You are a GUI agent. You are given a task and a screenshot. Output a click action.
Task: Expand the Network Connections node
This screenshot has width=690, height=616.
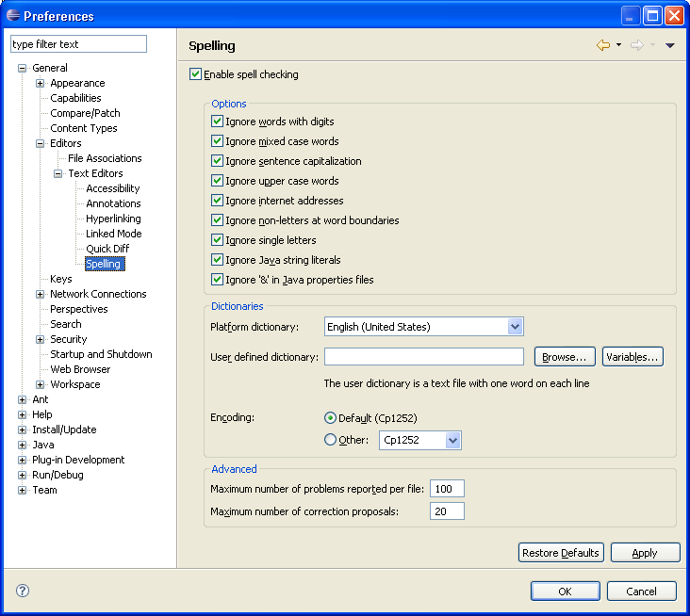(x=40, y=294)
